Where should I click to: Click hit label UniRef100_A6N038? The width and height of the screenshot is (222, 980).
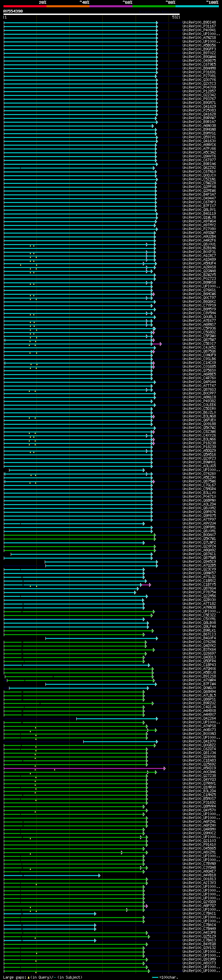point(199,125)
